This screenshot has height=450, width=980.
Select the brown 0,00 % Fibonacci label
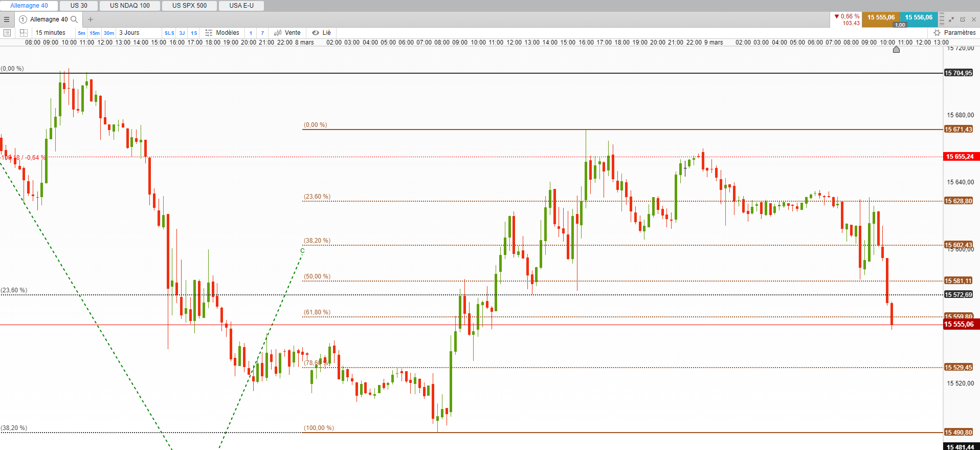point(316,125)
